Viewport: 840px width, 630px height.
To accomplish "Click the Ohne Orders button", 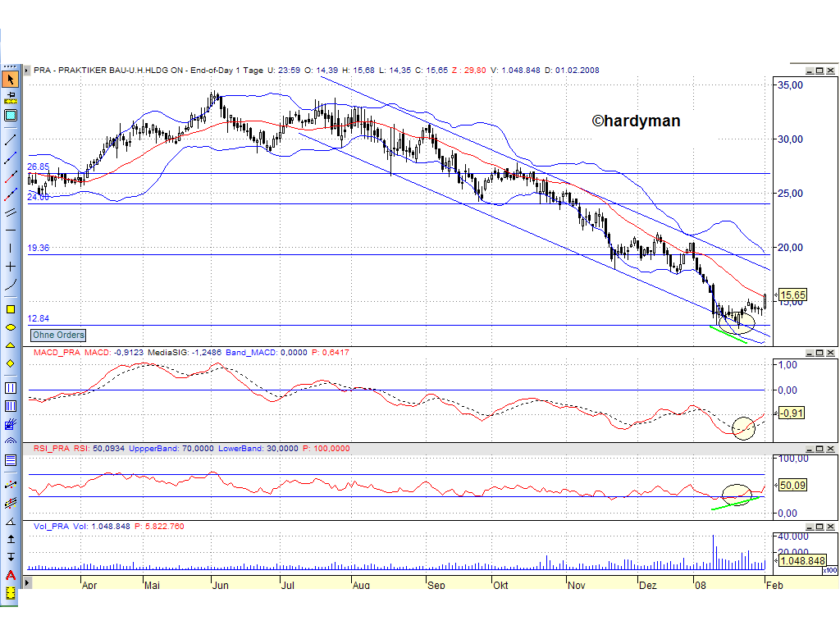I will (x=57, y=335).
